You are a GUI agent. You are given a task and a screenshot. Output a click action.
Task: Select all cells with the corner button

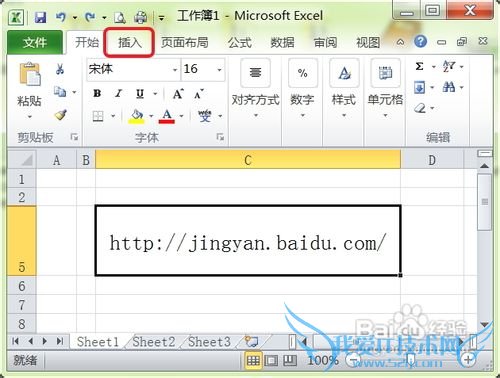(x=22, y=160)
